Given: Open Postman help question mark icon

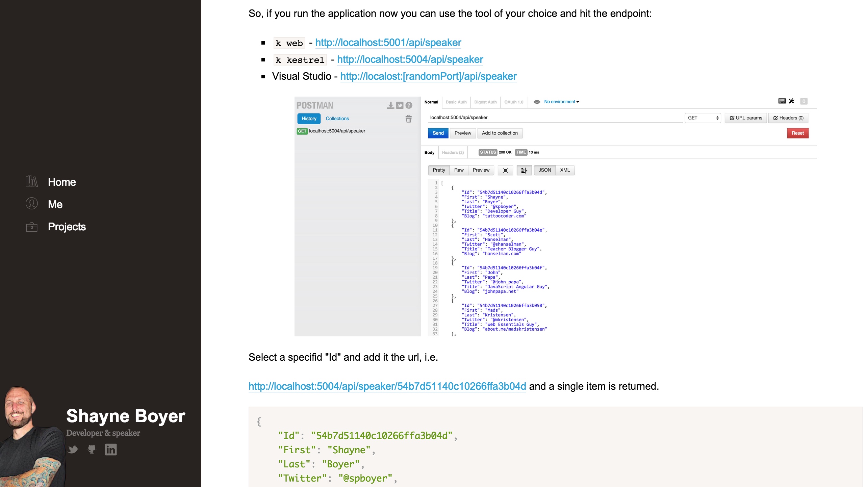Looking at the screenshot, I should [x=409, y=105].
